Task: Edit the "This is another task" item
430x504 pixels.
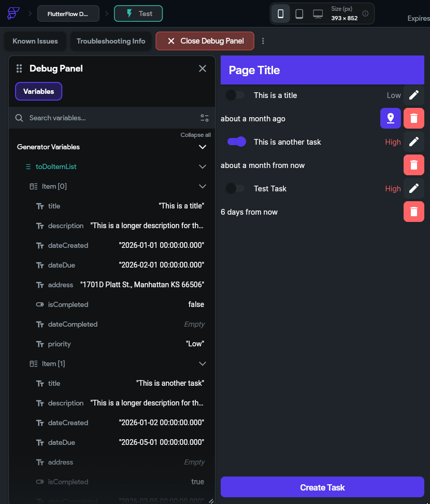Action: point(413,142)
